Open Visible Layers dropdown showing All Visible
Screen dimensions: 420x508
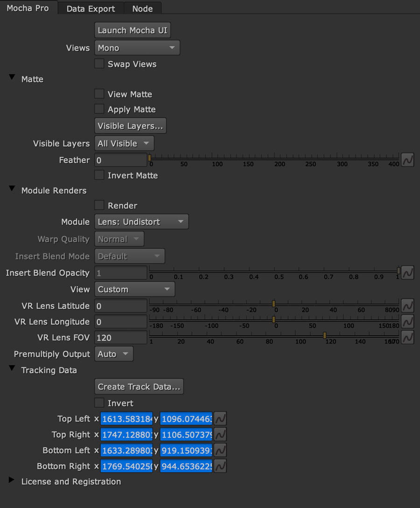tap(124, 143)
